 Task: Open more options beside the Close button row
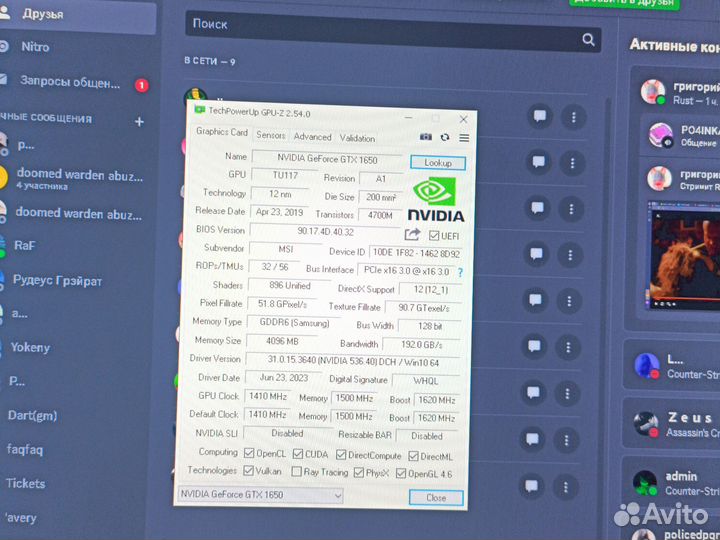[x=565, y=487]
